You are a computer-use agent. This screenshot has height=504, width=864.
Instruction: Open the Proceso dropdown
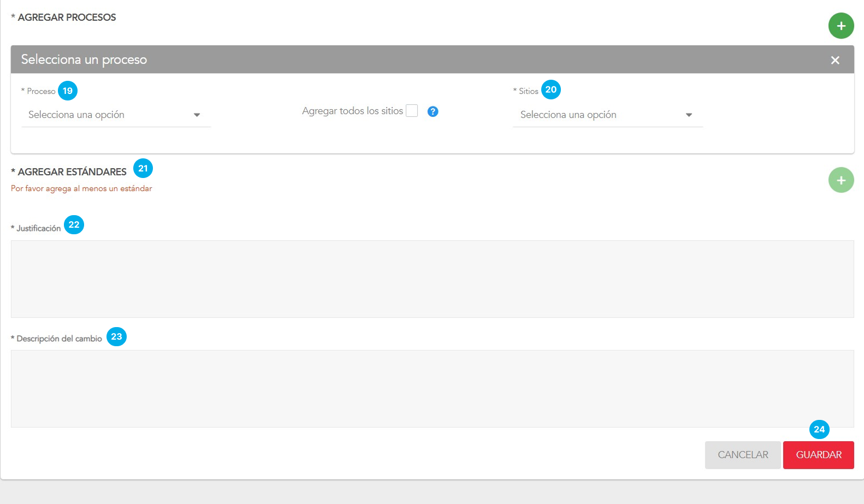(x=116, y=115)
